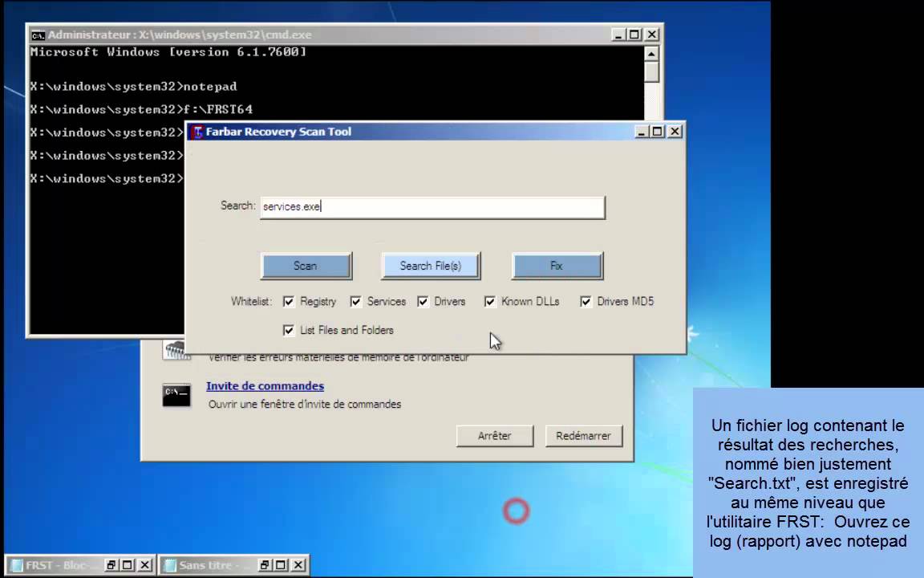924x578 pixels.
Task: Click the command prompt icon beside Invite de commandes
Action: point(176,395)
